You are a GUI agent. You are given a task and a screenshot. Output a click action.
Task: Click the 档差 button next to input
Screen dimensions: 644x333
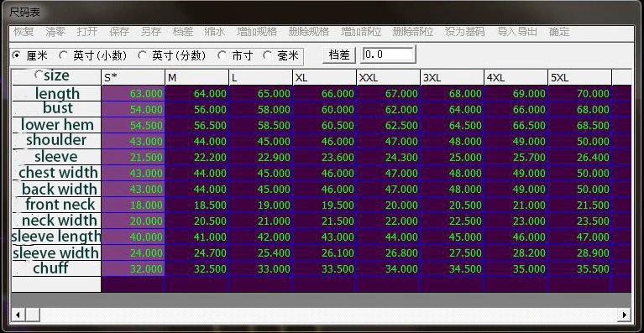[339, 55]
